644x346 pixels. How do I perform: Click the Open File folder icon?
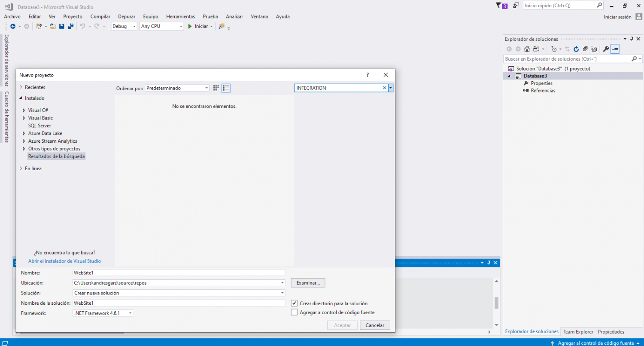point(53,26)
